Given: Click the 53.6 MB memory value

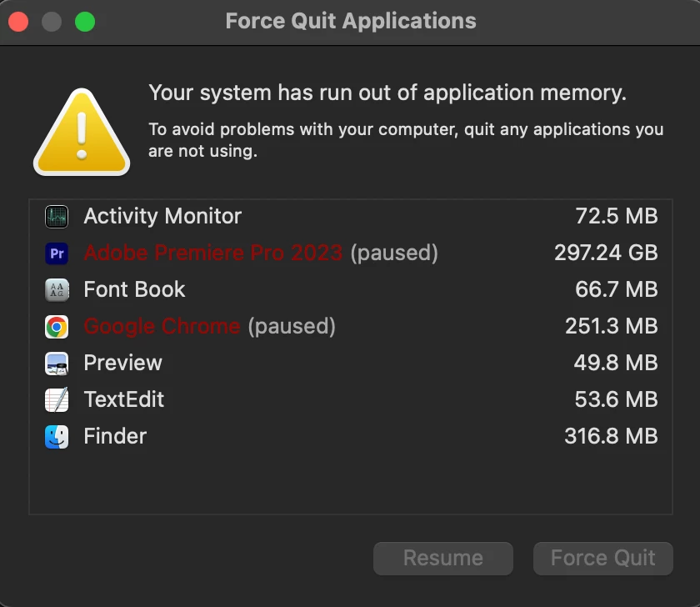Looking at the screenshot, I should (x=616, y=399).
